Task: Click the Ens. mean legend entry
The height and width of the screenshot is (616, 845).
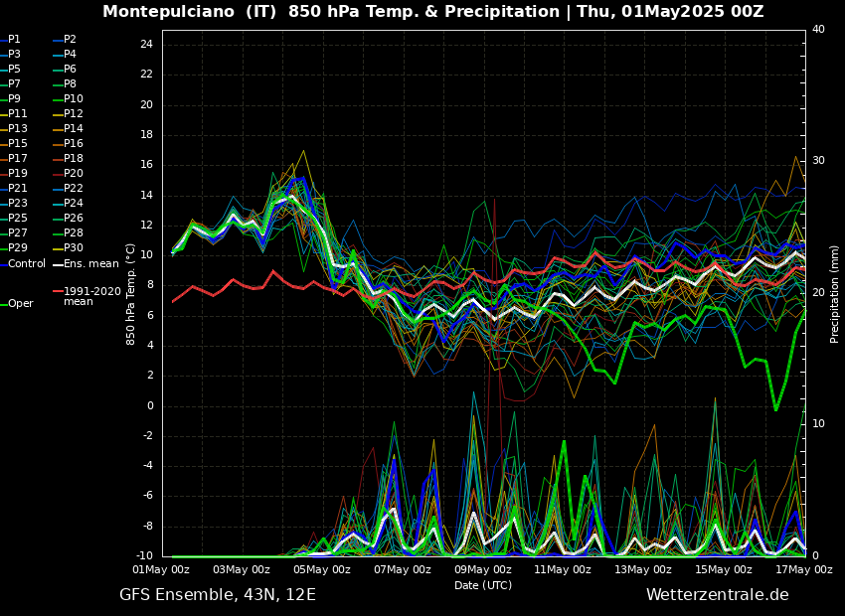Action: pyautogui.click(x=91, y=264)
